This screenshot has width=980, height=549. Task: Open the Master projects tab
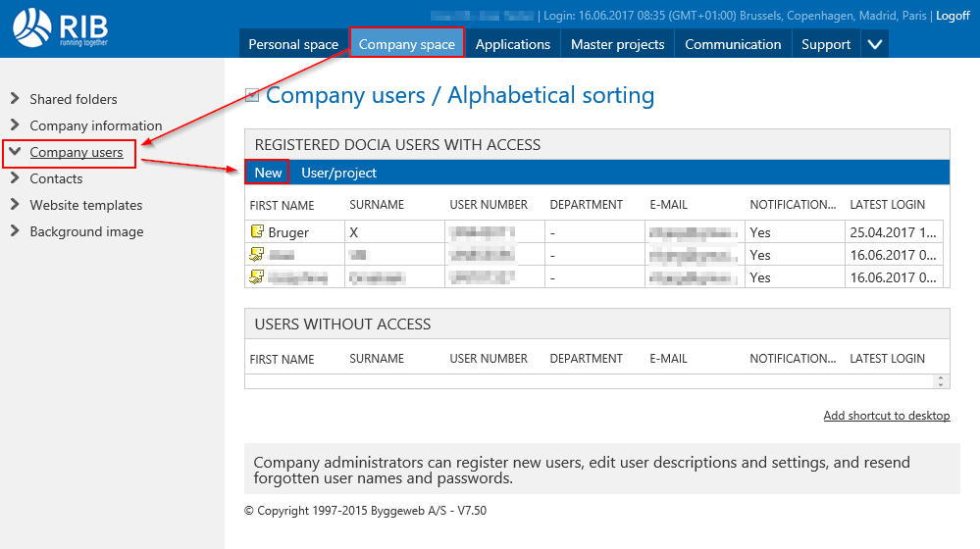(617, 44)
